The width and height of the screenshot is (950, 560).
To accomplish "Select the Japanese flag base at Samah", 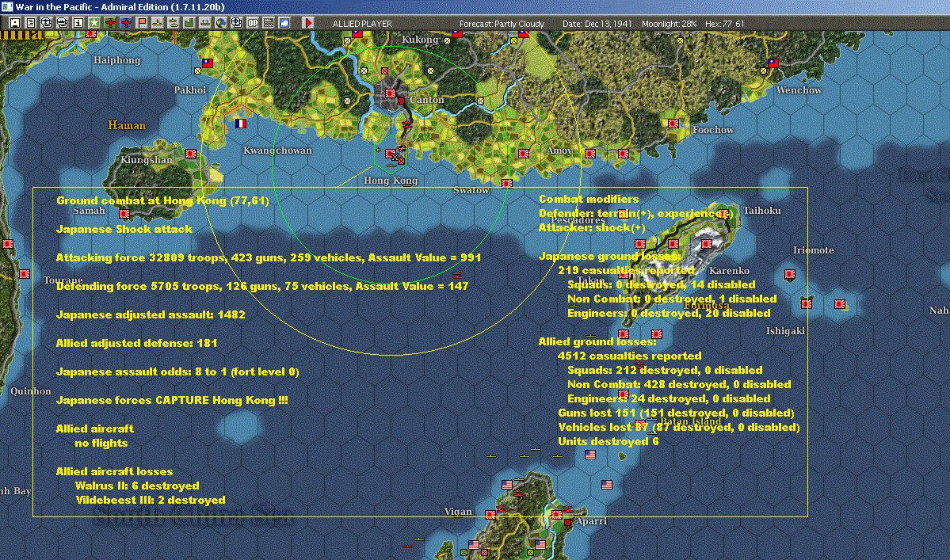I will tap(124, 214).
